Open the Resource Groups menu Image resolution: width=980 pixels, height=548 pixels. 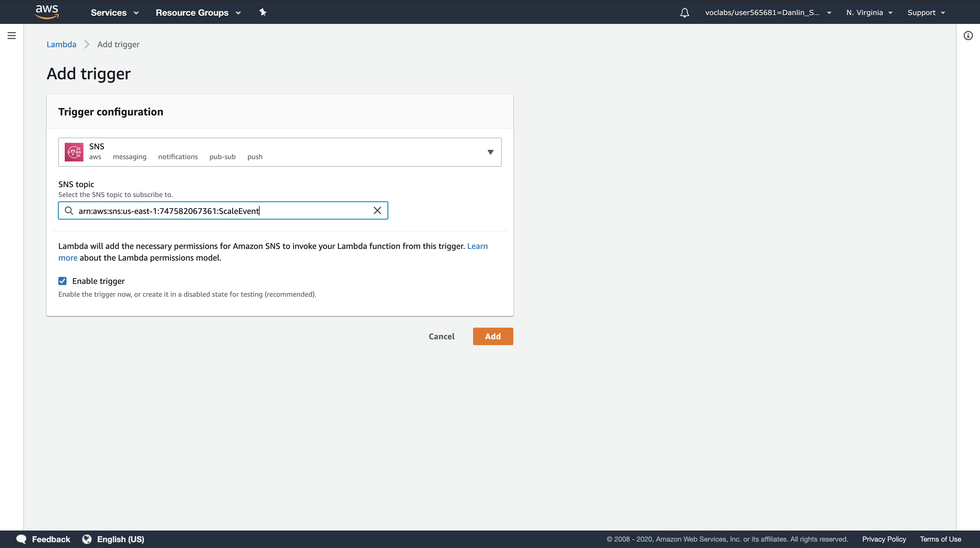(x=198, y=13)
